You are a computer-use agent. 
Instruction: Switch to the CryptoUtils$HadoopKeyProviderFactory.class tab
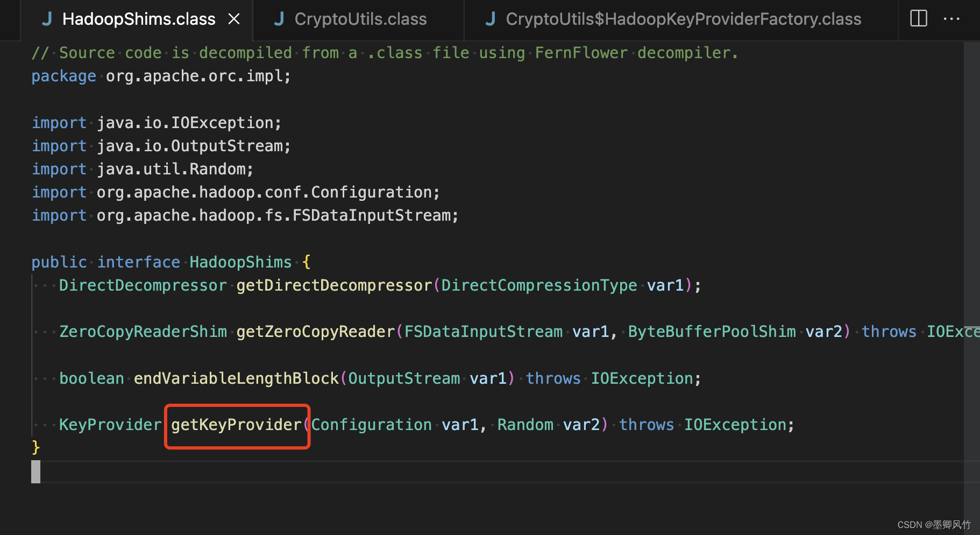683,19
